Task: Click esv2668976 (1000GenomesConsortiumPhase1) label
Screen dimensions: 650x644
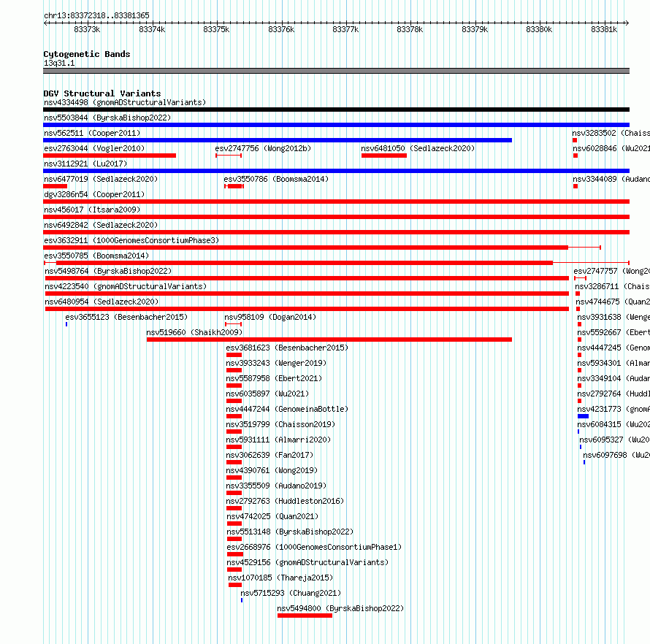Action: (x=314, y=547)
